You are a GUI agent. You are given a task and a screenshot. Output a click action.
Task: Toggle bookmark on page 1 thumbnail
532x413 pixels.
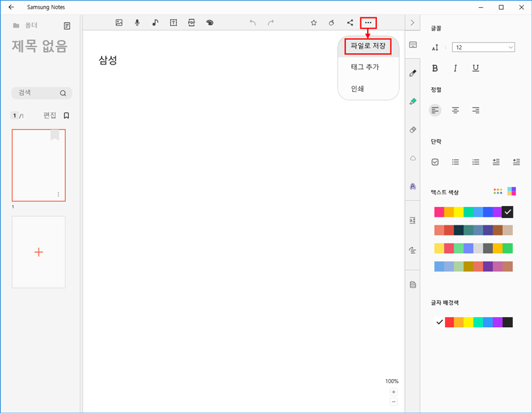tap(55, 135)
